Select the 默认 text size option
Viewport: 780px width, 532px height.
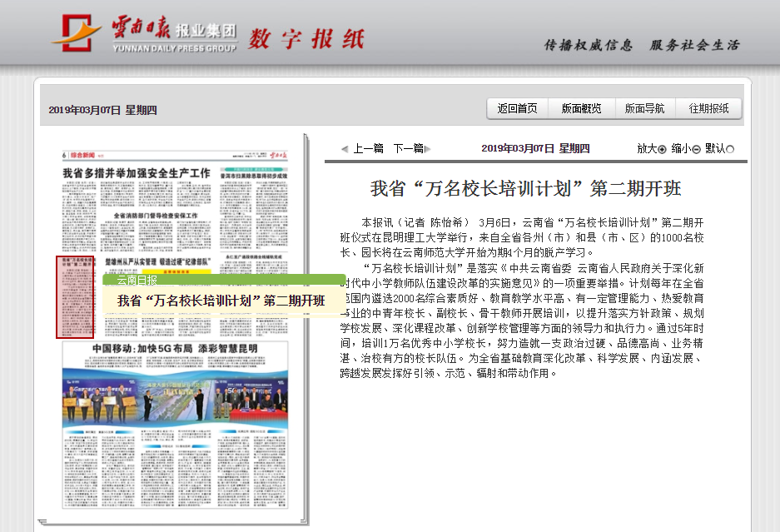coord(714,149)
